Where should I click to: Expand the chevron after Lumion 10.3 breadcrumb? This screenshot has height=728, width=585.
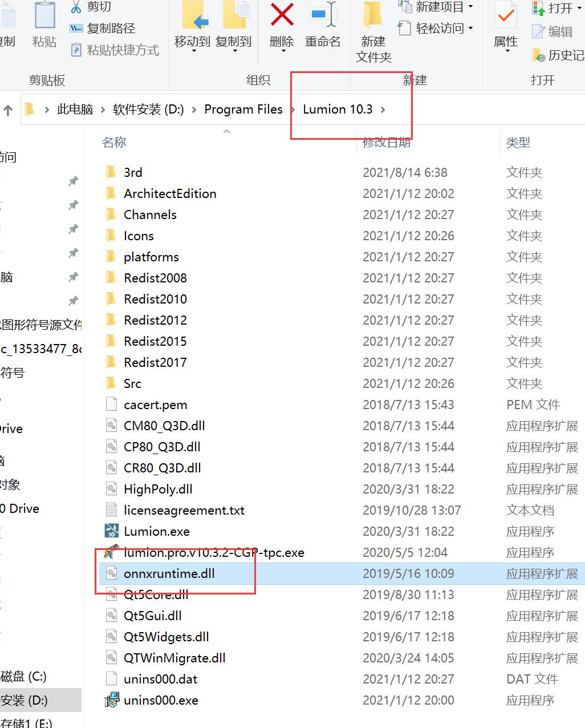tap(383, 110)
